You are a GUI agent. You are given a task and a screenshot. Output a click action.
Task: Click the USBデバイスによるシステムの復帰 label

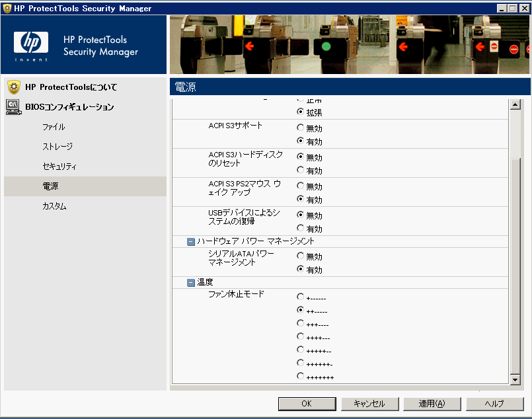(x=244, y=217)
